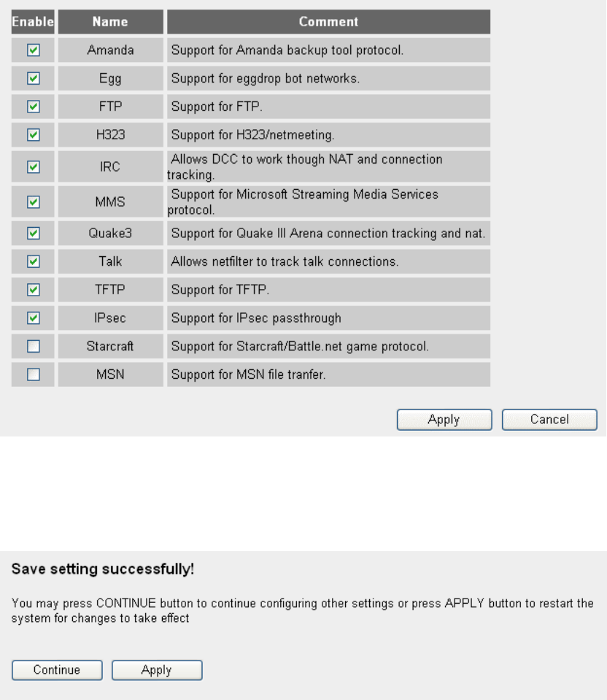607x700 pixels.
Task: Uncheck the IPsec passthrough checkbox
Action: click(x=33, y=318)
